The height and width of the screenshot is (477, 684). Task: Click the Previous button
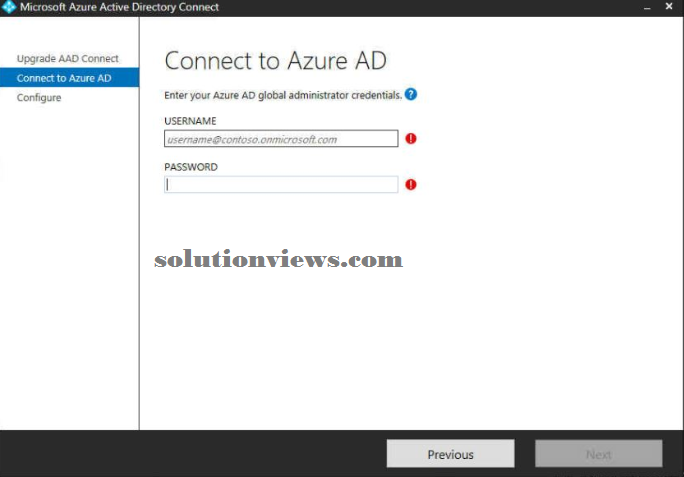click(450, 454)
